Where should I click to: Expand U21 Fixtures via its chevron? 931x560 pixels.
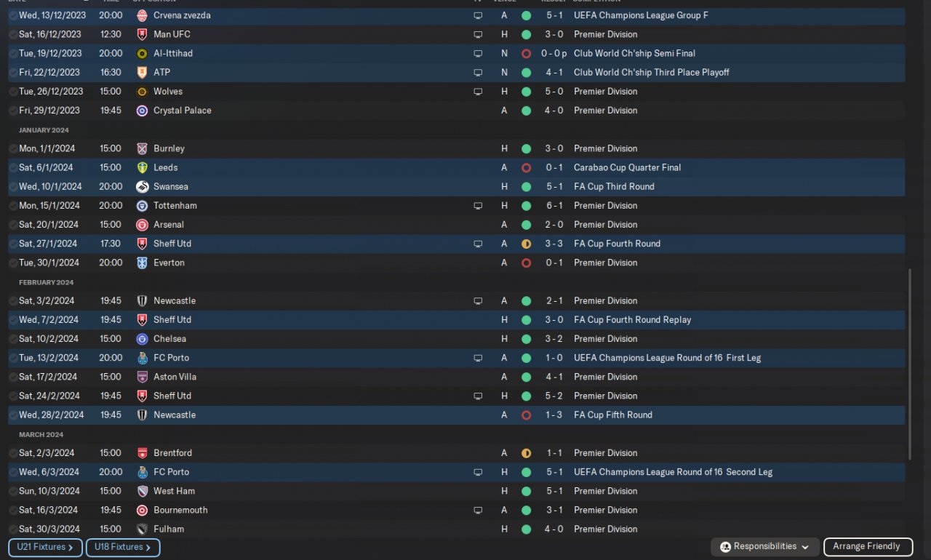71,548
